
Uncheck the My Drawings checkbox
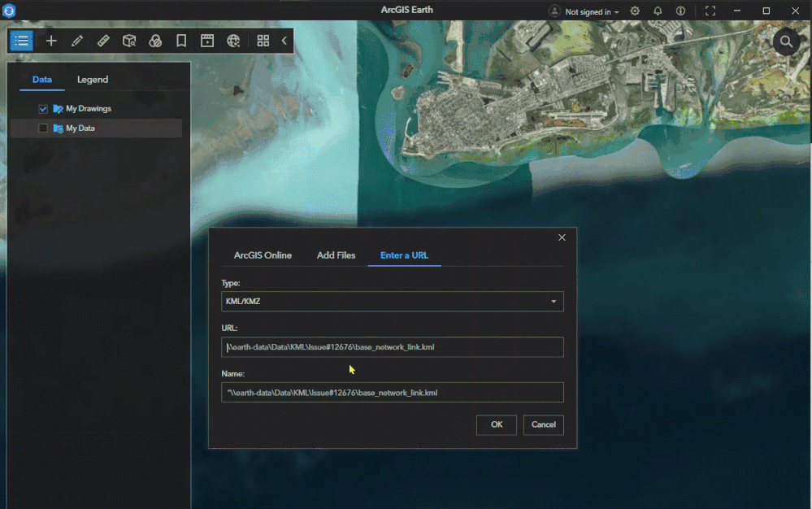[x=43, y=109]
